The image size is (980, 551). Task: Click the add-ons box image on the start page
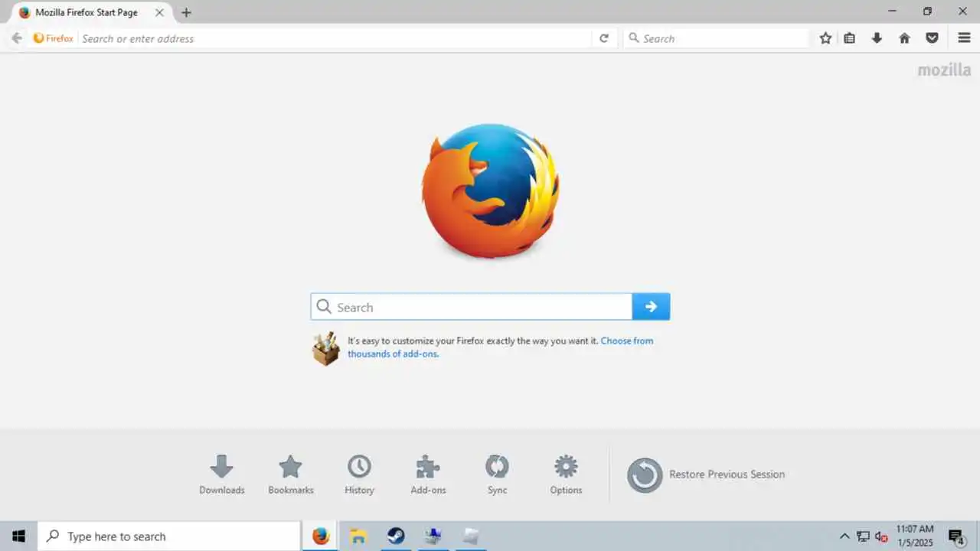click(326, 348)
